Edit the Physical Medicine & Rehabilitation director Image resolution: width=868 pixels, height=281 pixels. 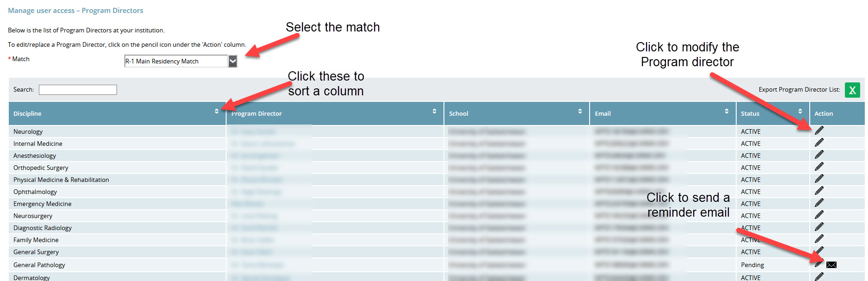(819, 179)
